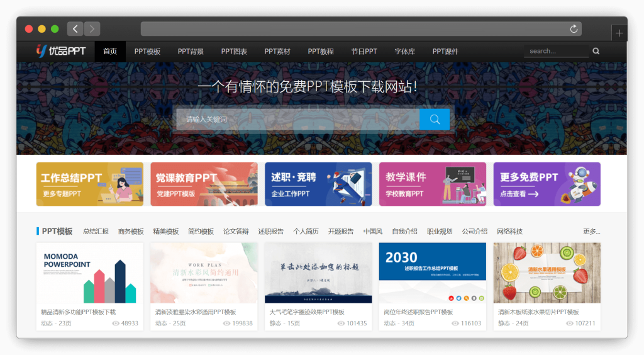Click the PPT模板 section heading
The width and height of the screenshot is (644, 355).
[x=57, y=232]
